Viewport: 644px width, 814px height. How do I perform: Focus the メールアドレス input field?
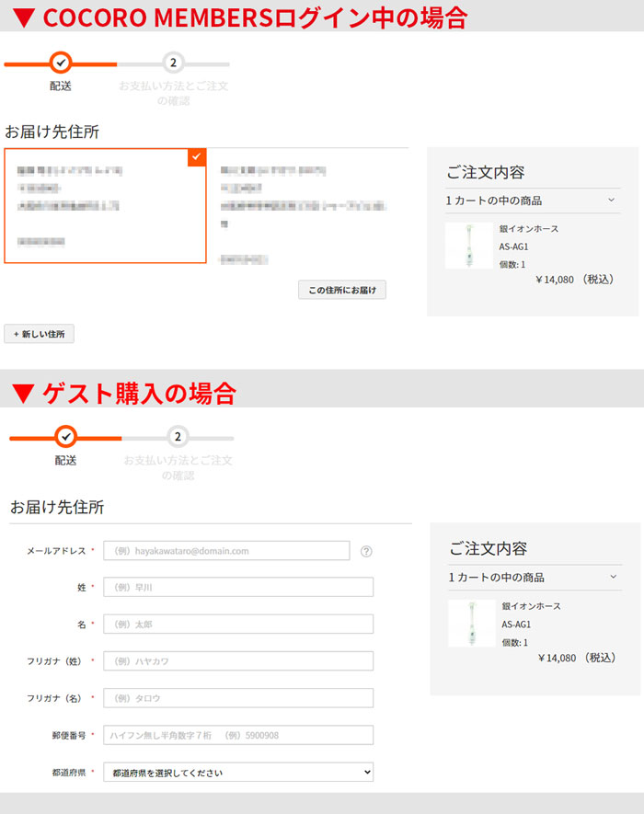coord(226,551)
